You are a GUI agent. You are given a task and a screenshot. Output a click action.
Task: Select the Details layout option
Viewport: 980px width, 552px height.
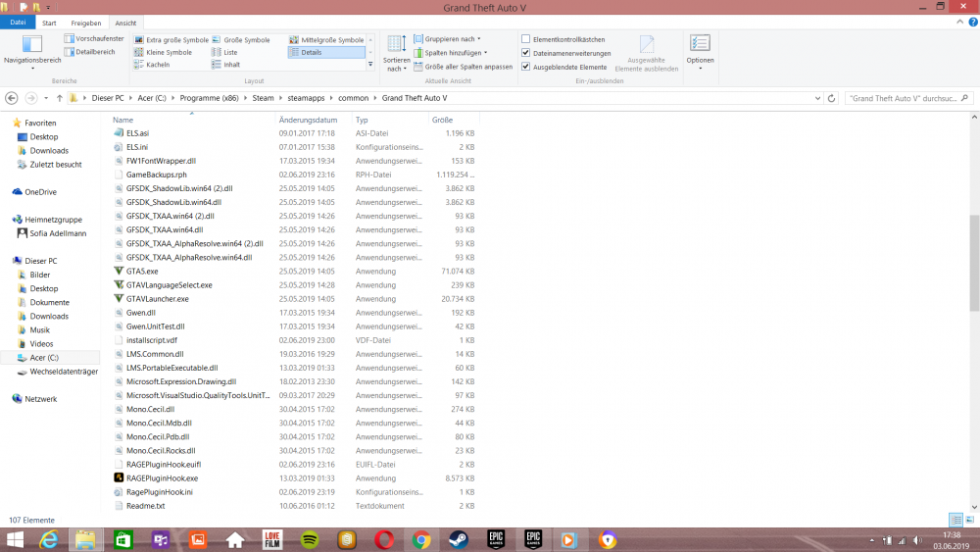point(326,53)
